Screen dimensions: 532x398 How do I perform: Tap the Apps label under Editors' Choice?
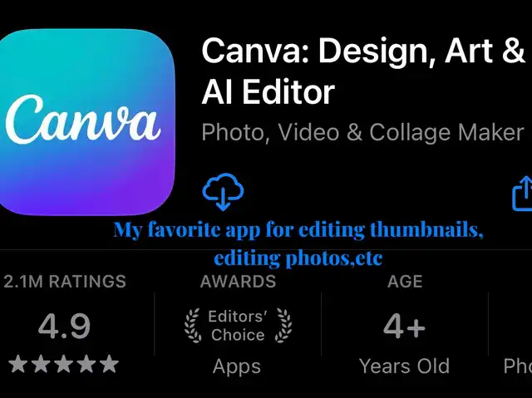[237, 366]
